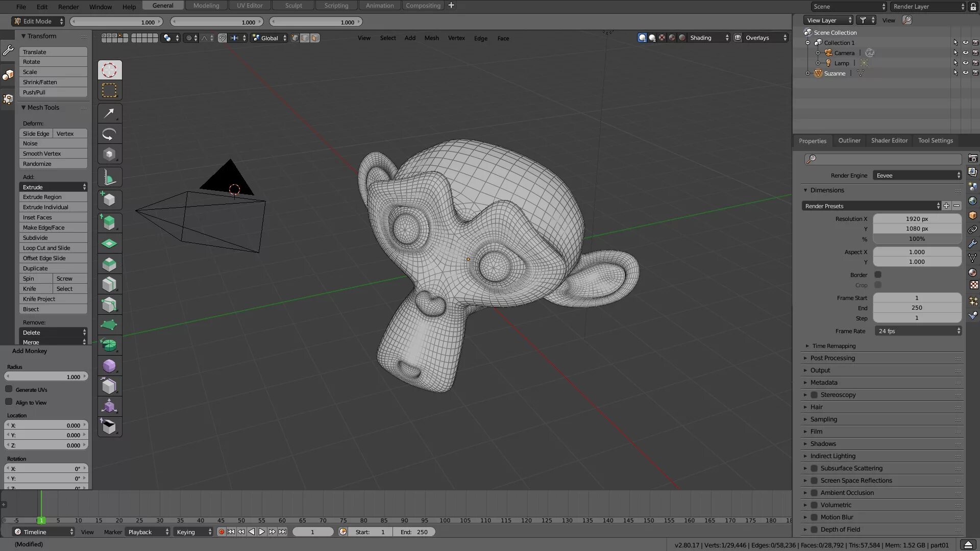This screenshot has height=551, width=980.
Task: Click the Subdivide button
Action: (53, 238)
